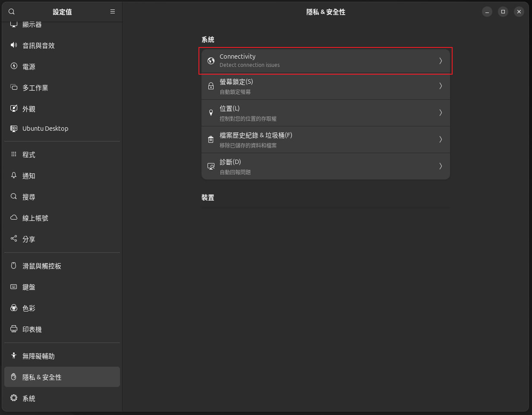
Task: Expand the 螢幕鎖定 row chevron
Action: pos(441,86)
